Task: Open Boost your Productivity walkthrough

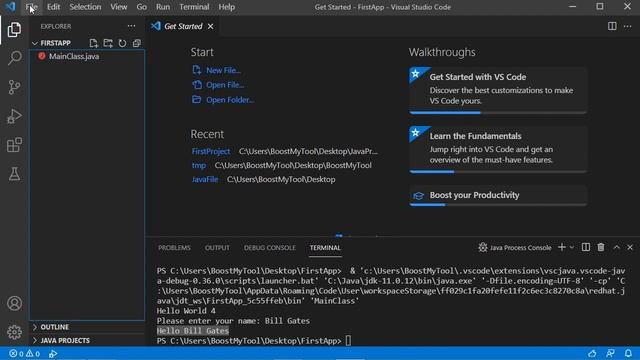Action: [x=498, y=196]
